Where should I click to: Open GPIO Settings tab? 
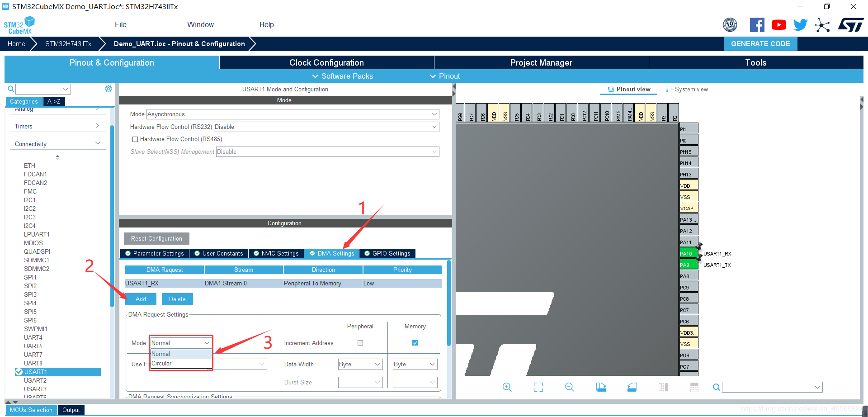pyautogui.click(x=387, y=253)
